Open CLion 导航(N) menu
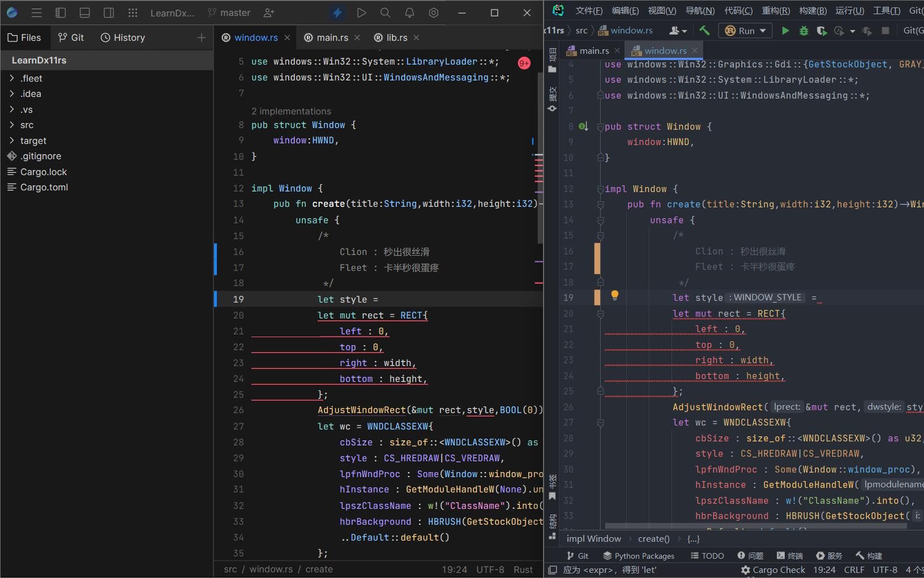This screenshot has width=924, height=578. 700,10
